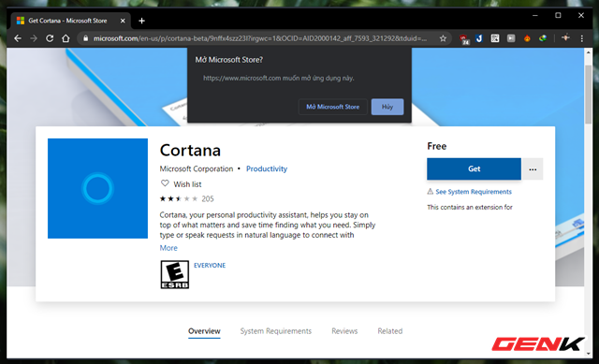The width and height of the screenshot is (599, 364).
Task: Add Cortana to Wish list heart
Action: (165, 183)
